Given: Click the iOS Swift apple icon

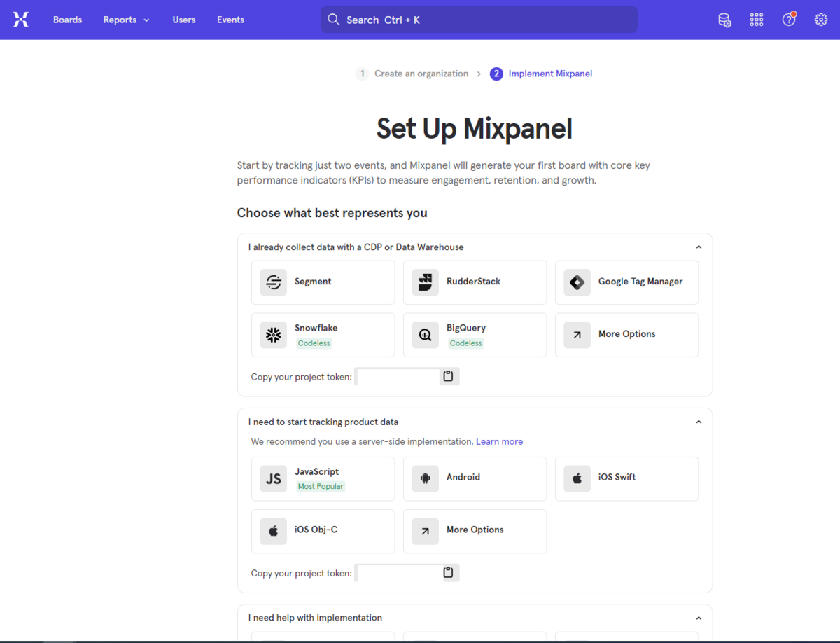Looking at the screenshot, I should (x=577, y=479).
